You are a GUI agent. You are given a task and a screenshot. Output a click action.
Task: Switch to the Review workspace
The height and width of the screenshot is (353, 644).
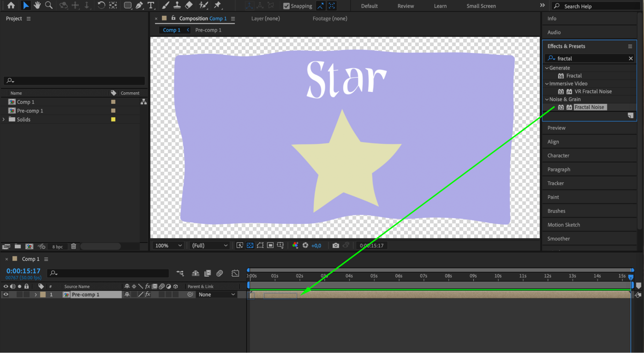click(x=406, y=6)
